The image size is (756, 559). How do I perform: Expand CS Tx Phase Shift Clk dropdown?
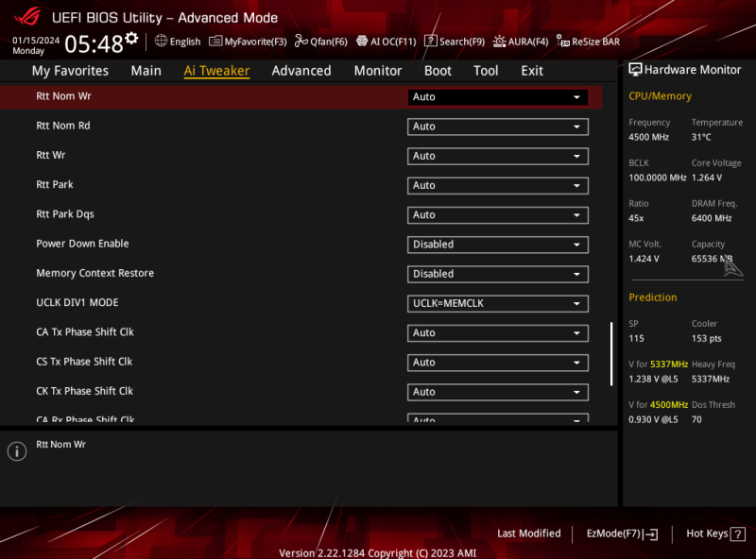click(498, 363)
